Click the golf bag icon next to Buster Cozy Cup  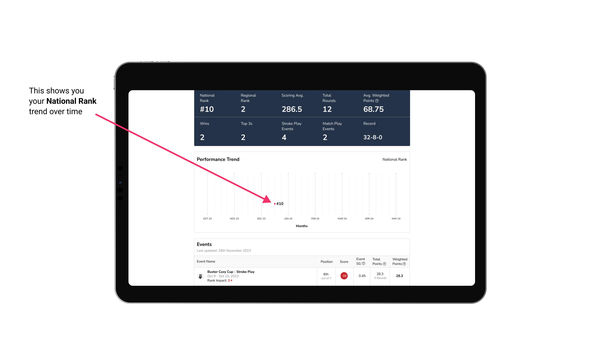click(x=201, y=275)
